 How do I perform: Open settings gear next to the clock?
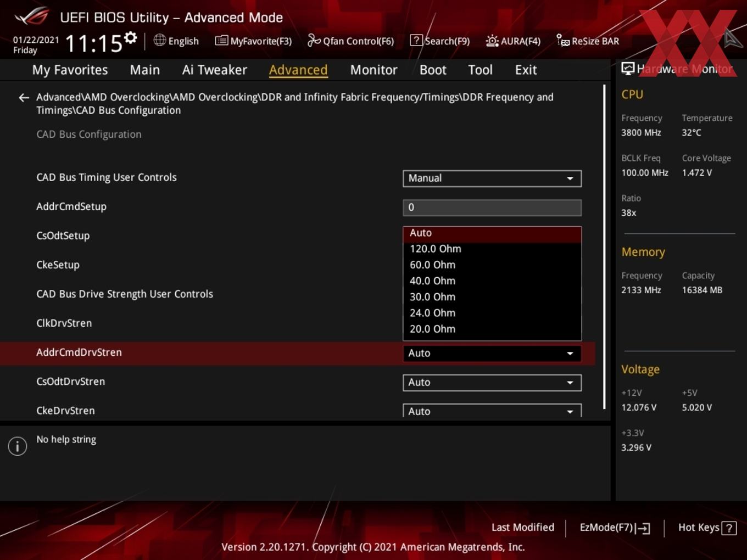tap(130, 38)
